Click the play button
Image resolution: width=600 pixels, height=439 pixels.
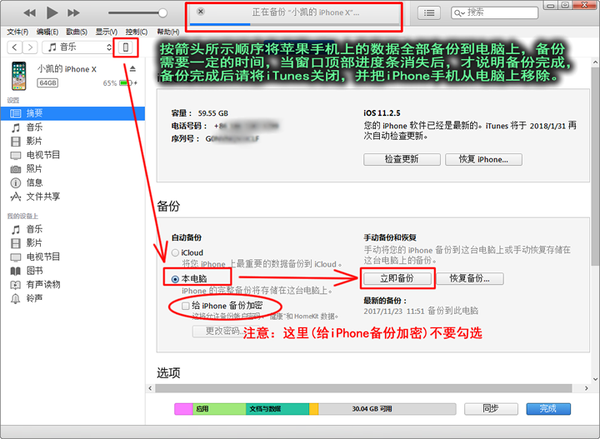click(52, 13)
